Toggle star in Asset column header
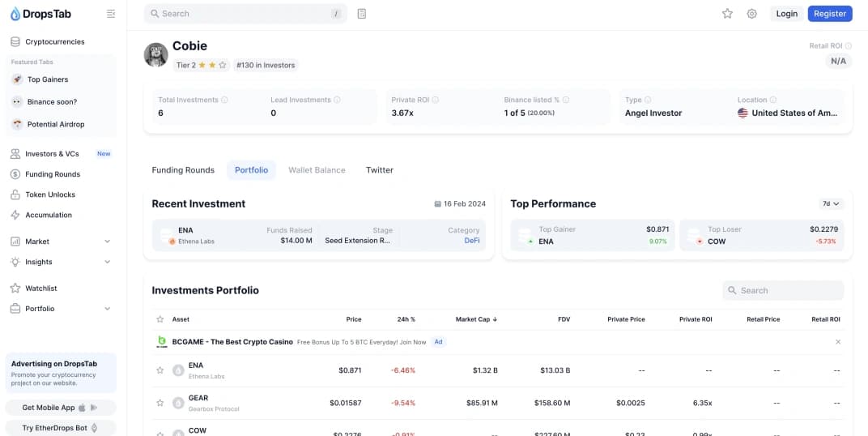 pyautogui.click(x=160, y=319)
